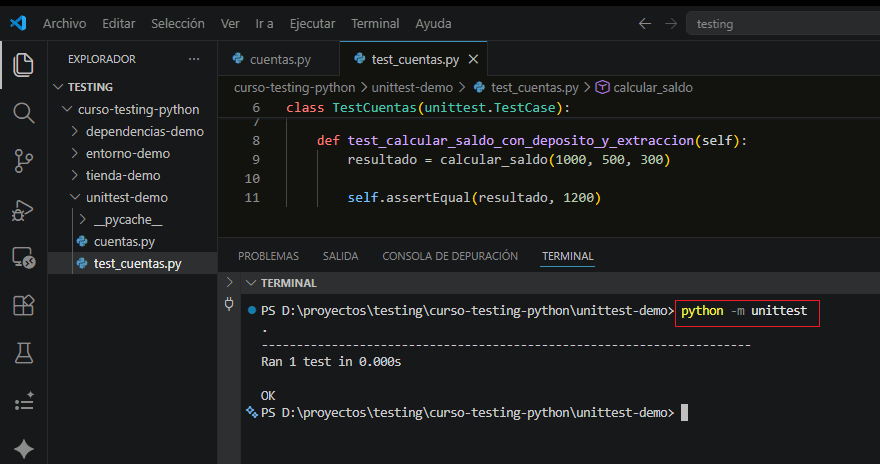Screen dimensions: 880x464
Task: Click the VS Code logo icon
Action: pyautogui.click(x=18, y=23)
